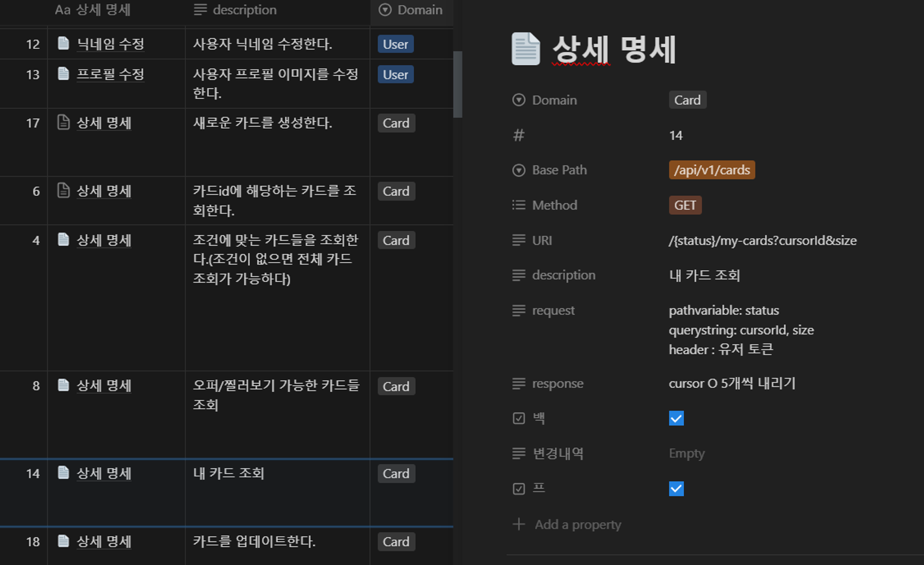The height and width of the screenshot is (565, 924).
Task: Open the User tag in row 12
Action: click(x=396, y=44)
